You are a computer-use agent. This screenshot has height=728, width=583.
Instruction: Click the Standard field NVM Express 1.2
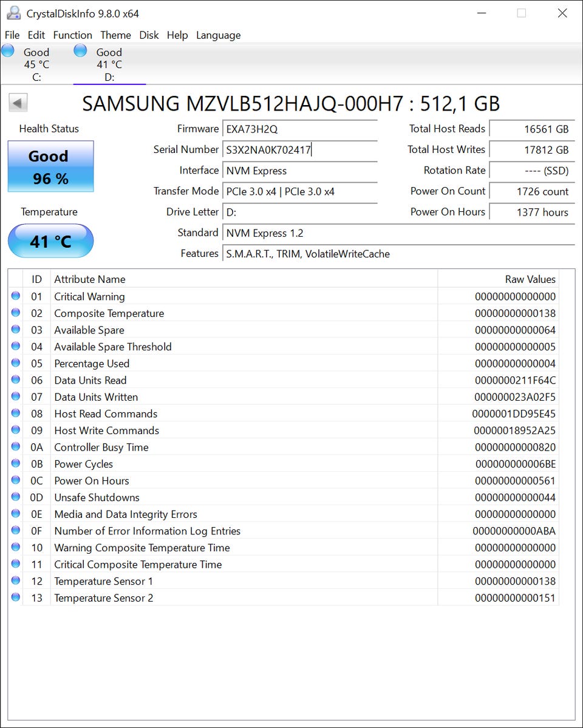398,233
